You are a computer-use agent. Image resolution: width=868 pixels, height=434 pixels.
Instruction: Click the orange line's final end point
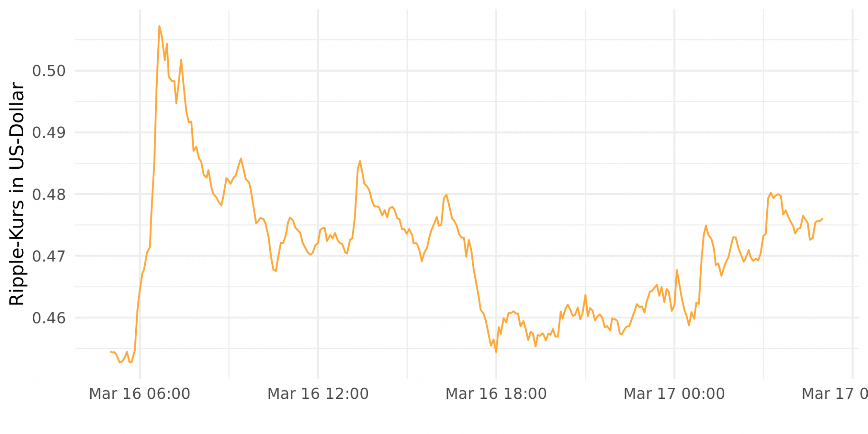click(x=822, y=219)
